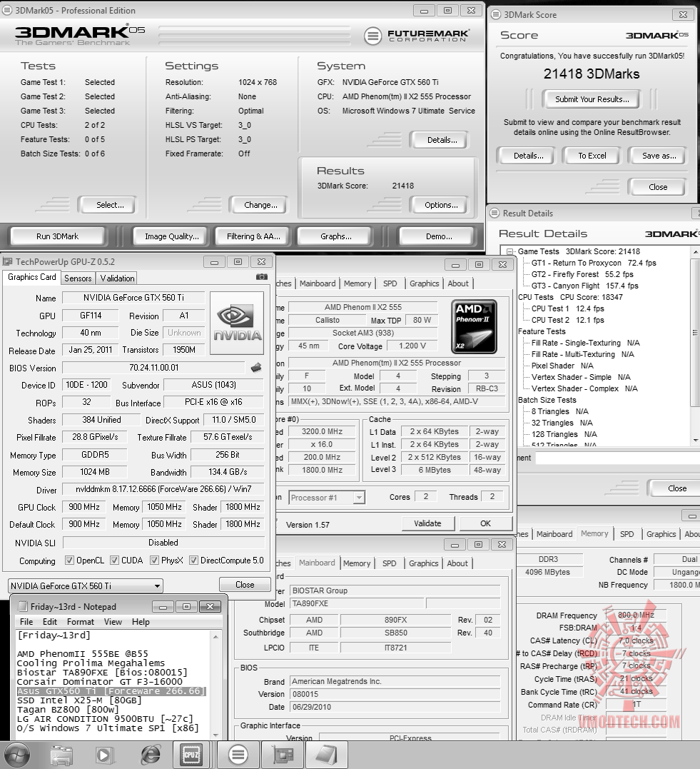Open the Validation tab in GPU-Z
Screen dimensions: 700x769
[117, 278]
